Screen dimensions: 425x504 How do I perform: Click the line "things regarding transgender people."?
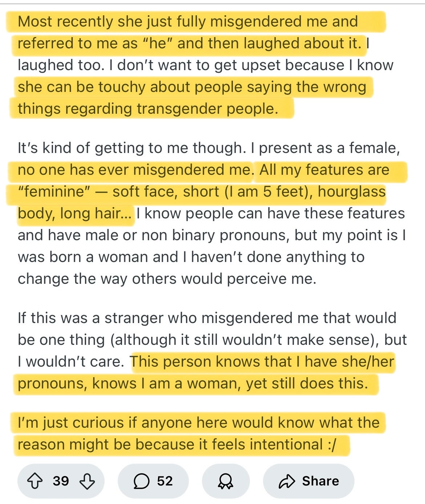click(x=148, y=109)
